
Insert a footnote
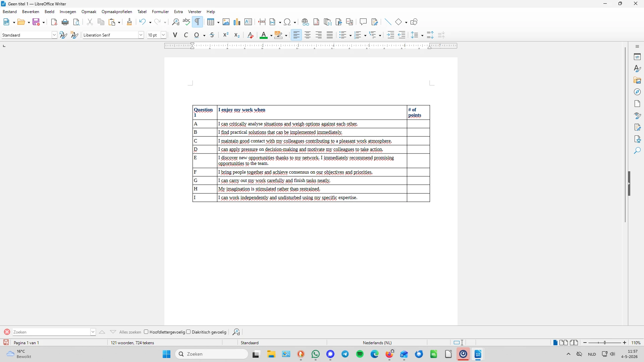click(x=316, y=22)
